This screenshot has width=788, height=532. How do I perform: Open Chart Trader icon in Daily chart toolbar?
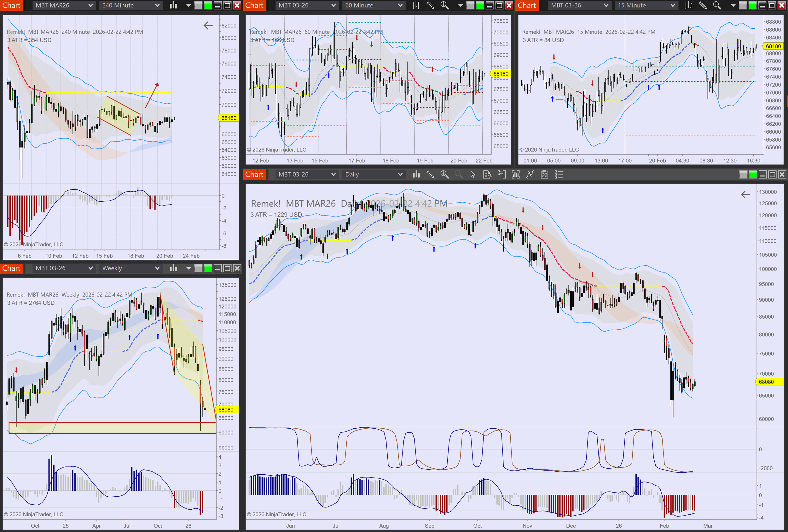click(501, 175)
